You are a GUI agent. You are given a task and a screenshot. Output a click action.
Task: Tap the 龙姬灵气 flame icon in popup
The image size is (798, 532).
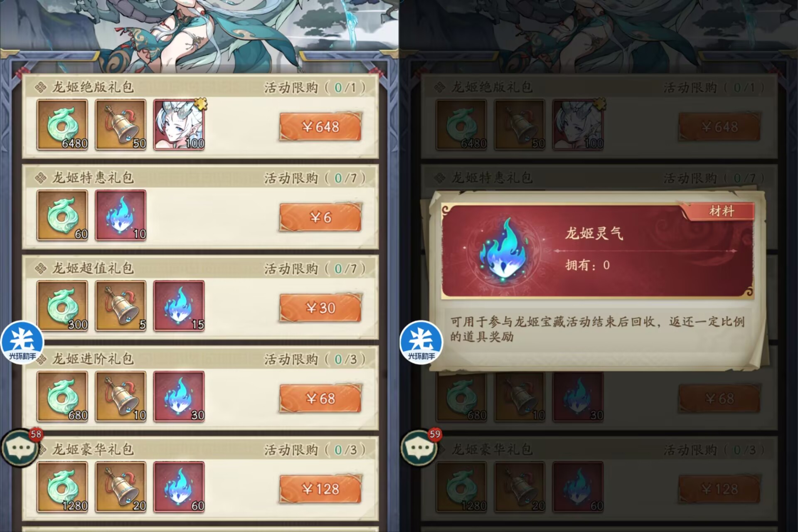503,251
